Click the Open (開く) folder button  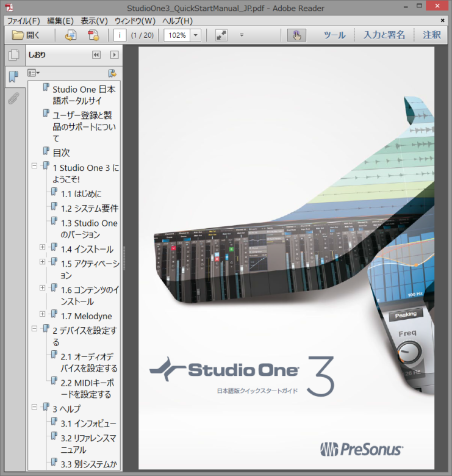26,35
